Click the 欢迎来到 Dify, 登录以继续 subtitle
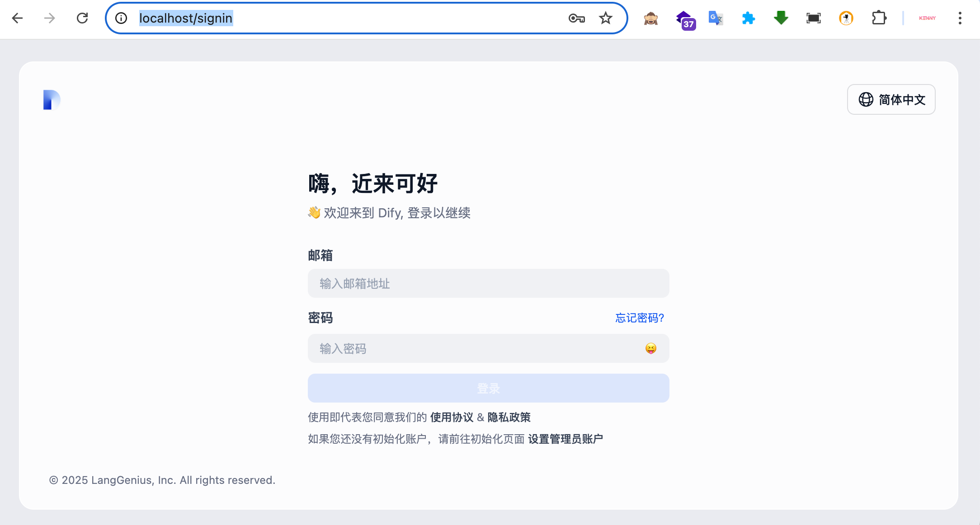 coord(389,212)
